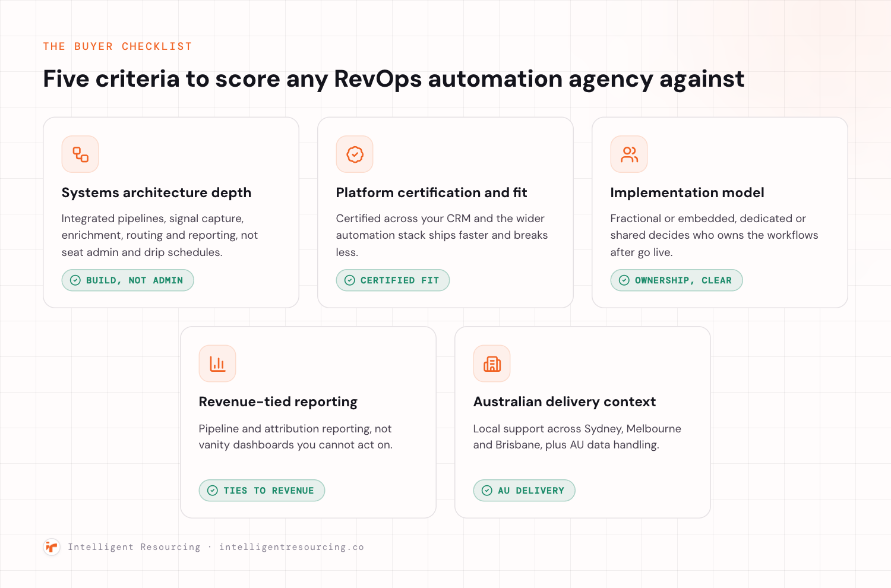
Task: Click the Intelligent Resourcing logo icon
Action: [x=52, y=547]
